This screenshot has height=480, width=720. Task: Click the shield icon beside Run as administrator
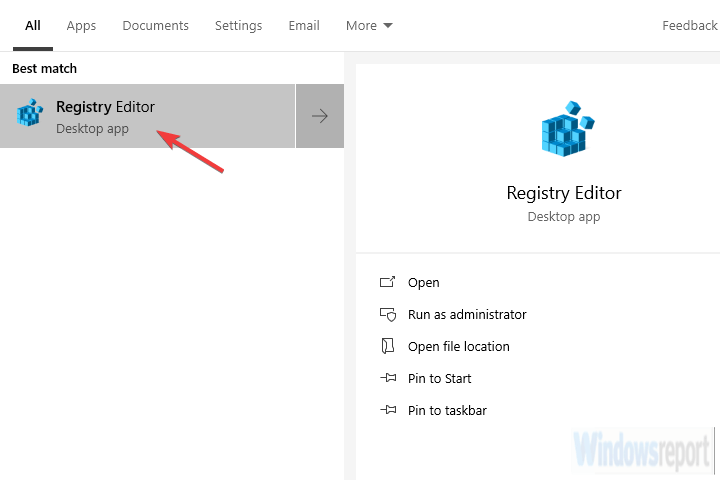tap(388, 315)
